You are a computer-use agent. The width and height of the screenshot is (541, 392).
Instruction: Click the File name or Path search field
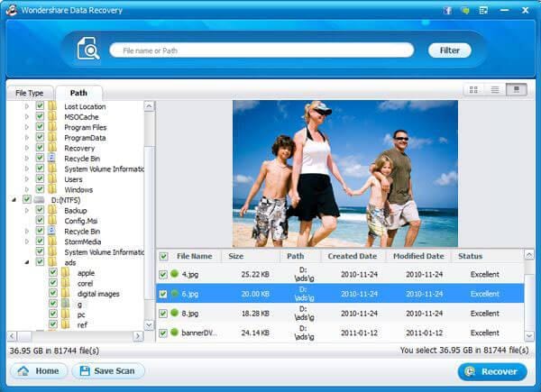261,50
